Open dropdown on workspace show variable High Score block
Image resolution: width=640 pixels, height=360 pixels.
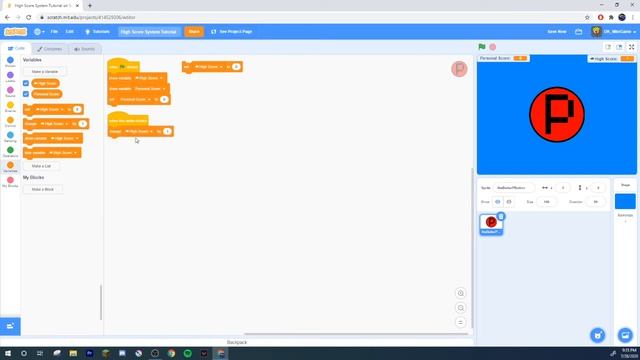[x=149, y=78]
